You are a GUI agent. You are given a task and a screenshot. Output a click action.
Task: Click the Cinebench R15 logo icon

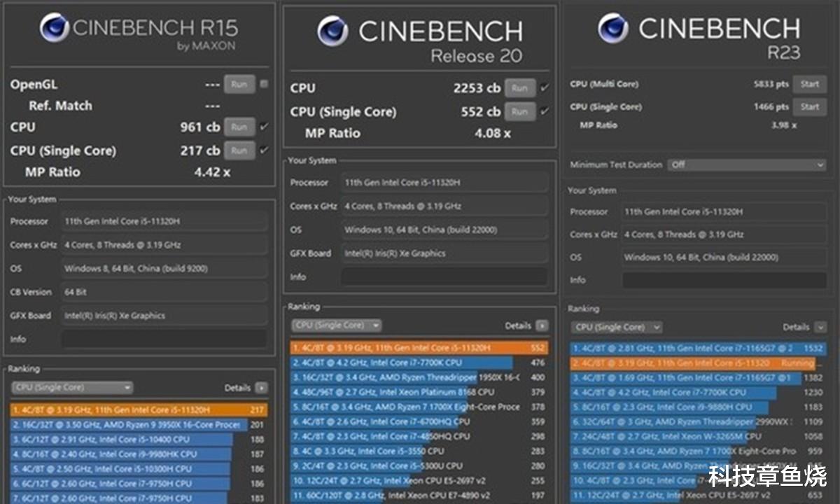[x=54, y=29]
